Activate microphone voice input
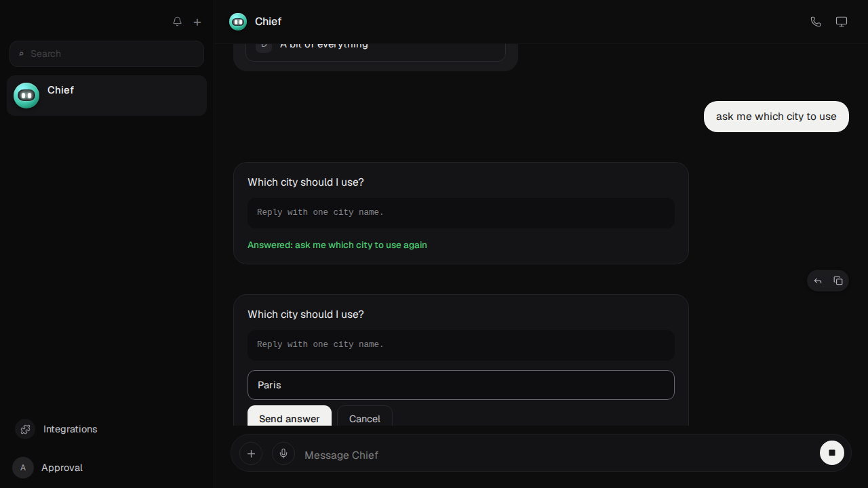This screenshot has width=868, height=488. point(283,453)
